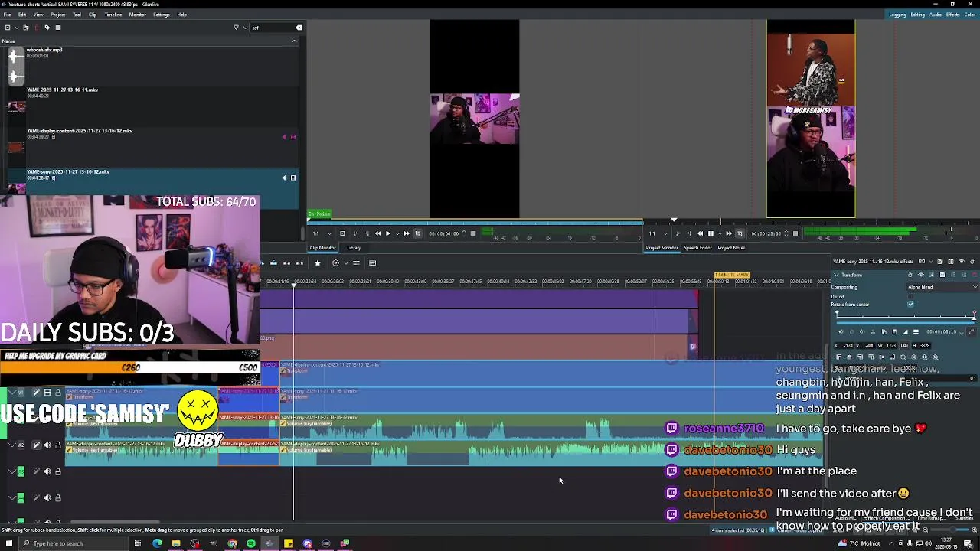Click the Name column header in project bin

pos(149,41)
